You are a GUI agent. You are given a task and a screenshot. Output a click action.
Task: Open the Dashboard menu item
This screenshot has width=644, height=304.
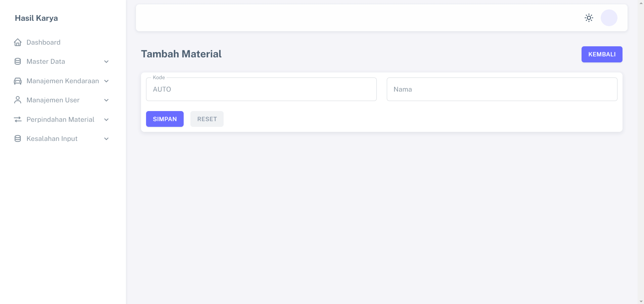43,42
